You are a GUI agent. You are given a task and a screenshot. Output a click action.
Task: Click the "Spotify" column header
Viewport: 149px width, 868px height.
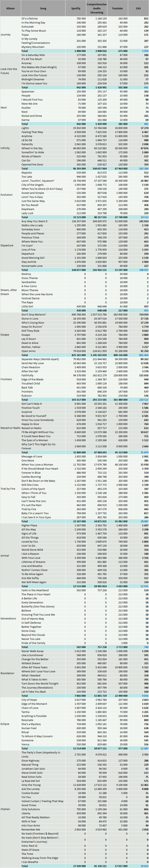[x=76, y=8]
